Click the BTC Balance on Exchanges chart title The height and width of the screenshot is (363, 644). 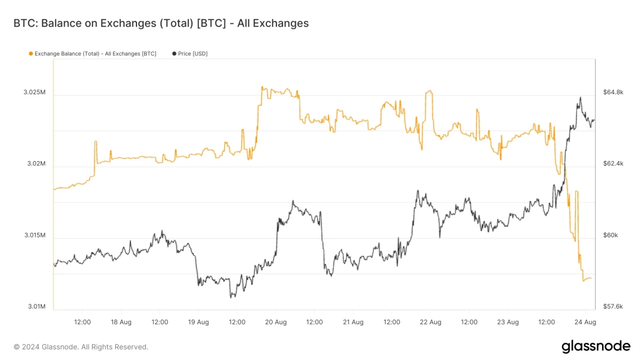(161, 23)
